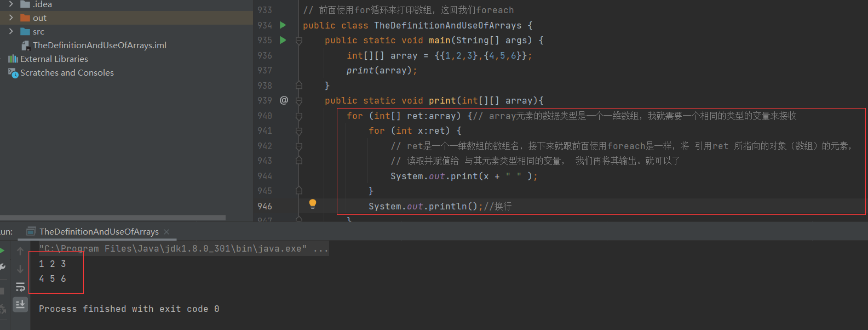868x330 pixels.
Task: Select the .idea folder row
Action: pyautogui.click(x=127, y=4)
